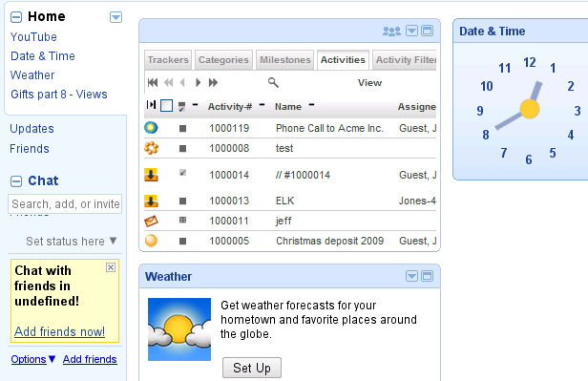Open the View menu
This screenshot has height=381, width=588.
click(x=369, y=83)
